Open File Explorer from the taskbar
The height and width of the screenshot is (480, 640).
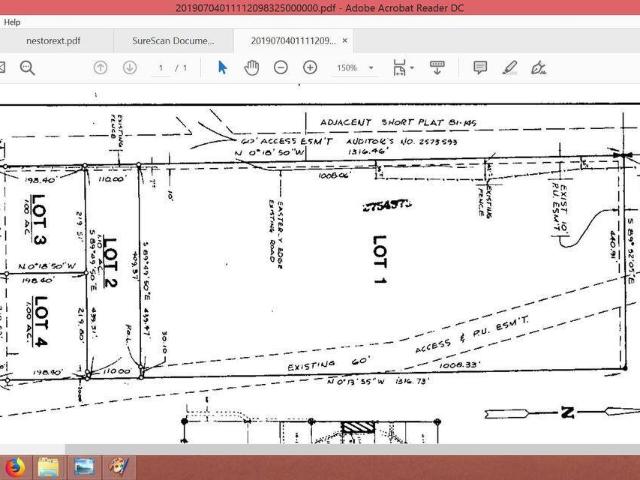pos(48,466)
